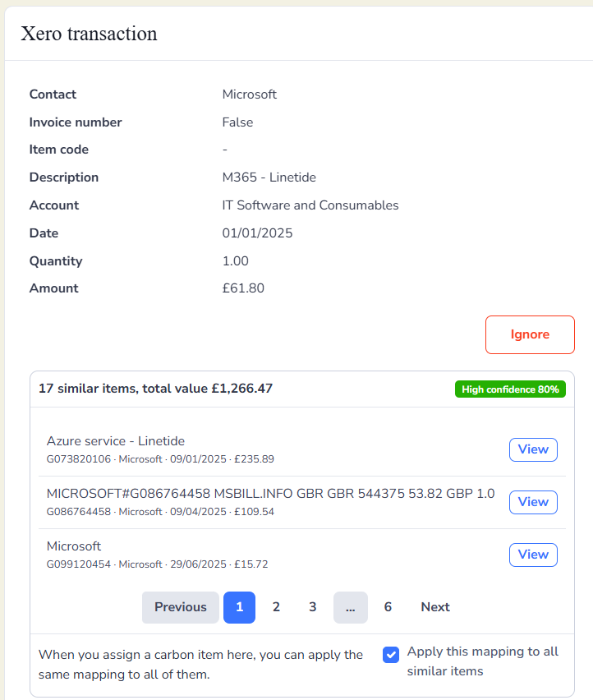This screenshot has width=593, height=700.
Task: Click the description M365 - Linetide
Action: click(x=269, y=177)
